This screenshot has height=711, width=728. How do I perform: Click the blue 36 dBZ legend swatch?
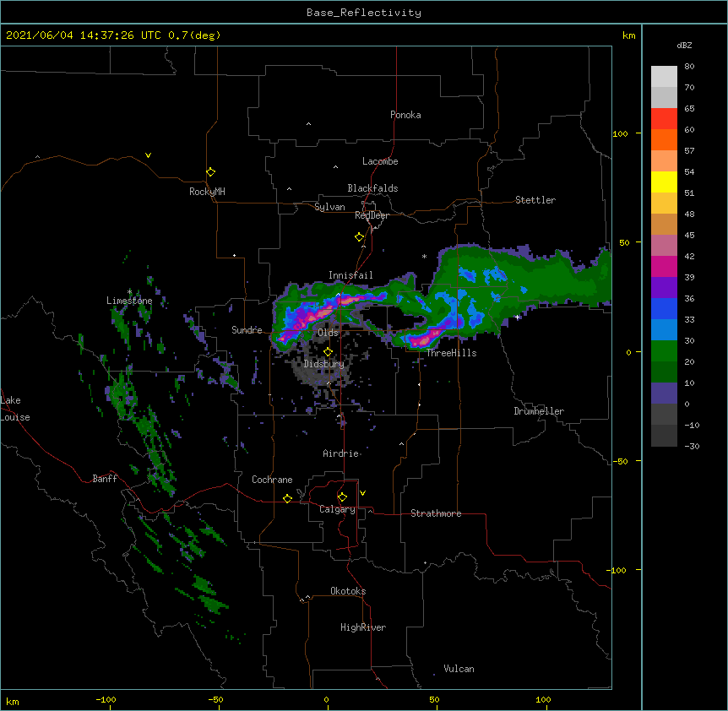[x=664, y=308]
